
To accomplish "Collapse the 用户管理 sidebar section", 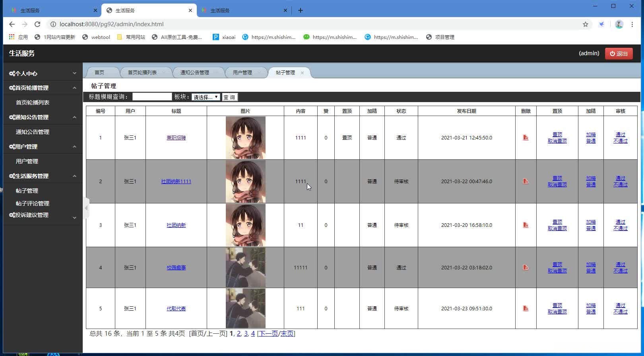I will [43, 147].
